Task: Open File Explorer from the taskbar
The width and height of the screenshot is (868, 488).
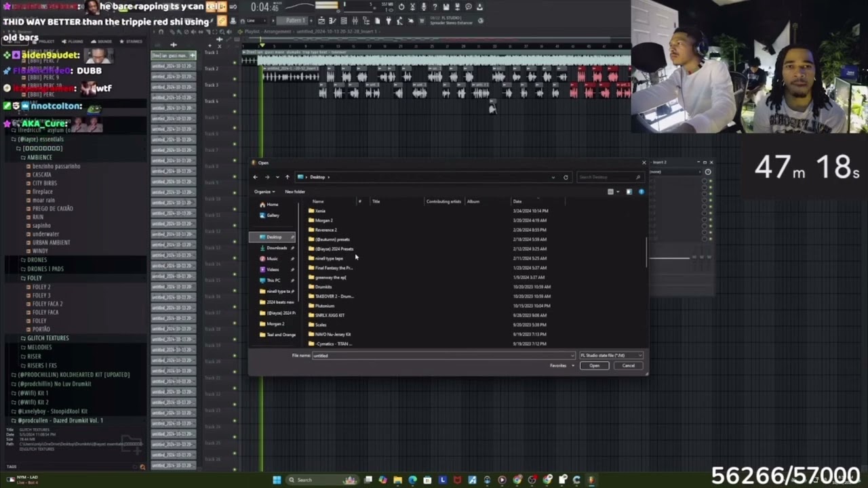Action: click(397, 480)
